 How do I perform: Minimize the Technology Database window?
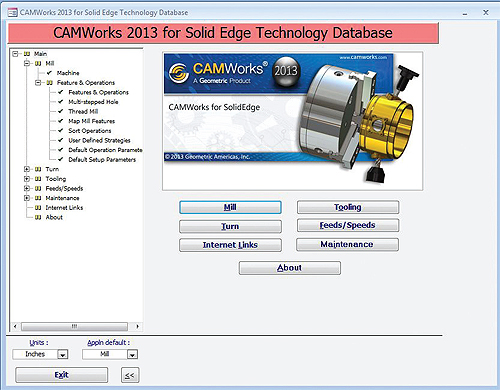point(465,13)
